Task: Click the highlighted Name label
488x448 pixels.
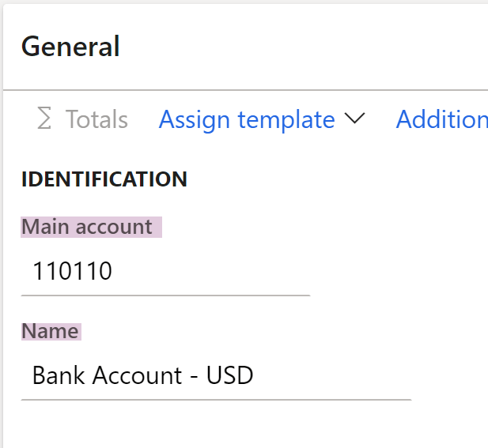Action: pyautogui.click(x=50, y=330)
